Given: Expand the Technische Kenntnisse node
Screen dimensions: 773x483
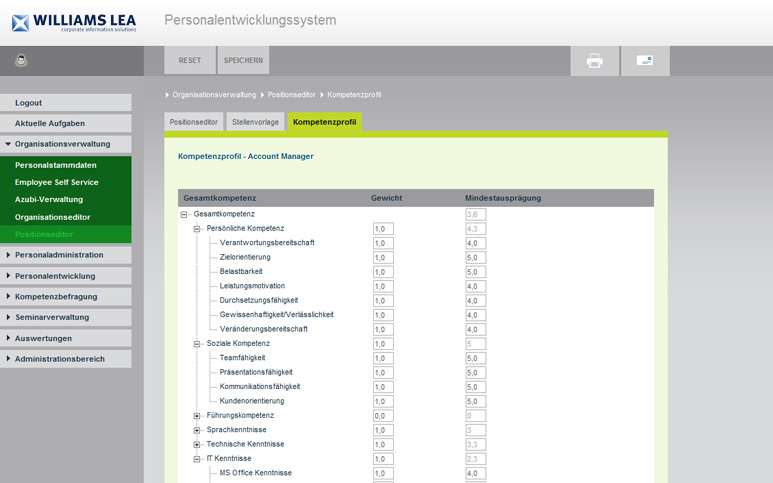Looking at the screenshot, I should (197, 444).
